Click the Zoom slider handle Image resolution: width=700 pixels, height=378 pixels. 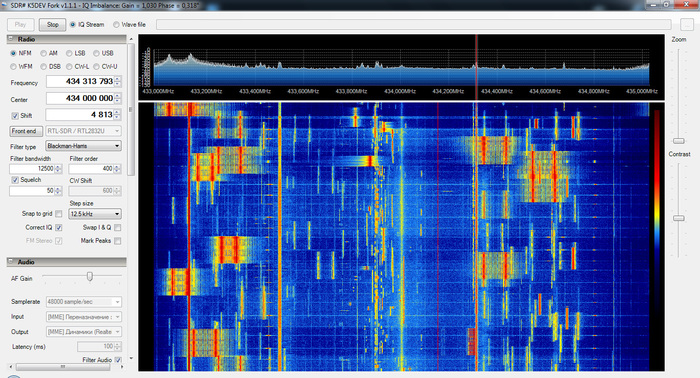(679, 141)
